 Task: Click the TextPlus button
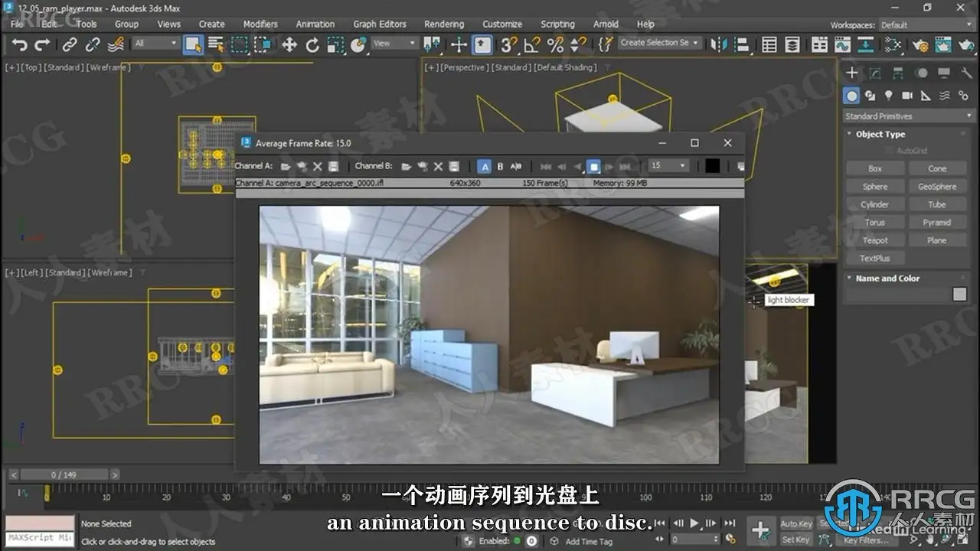coord(875,258)
